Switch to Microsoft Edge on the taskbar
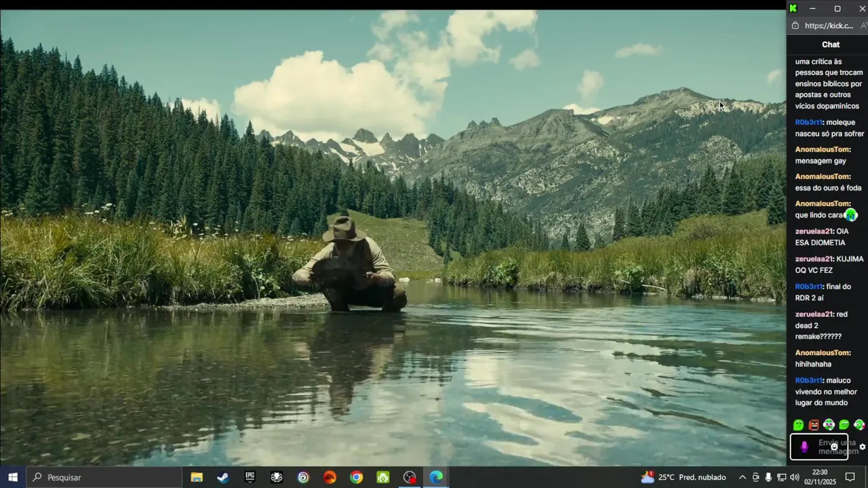This screenshot has height=488, width=868. [436, 477]
